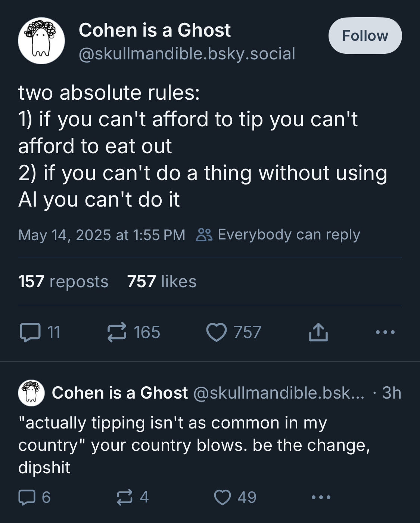420x523 pixels.
Task: View the 157 reposts list
Action: click(x=63, y=281)
